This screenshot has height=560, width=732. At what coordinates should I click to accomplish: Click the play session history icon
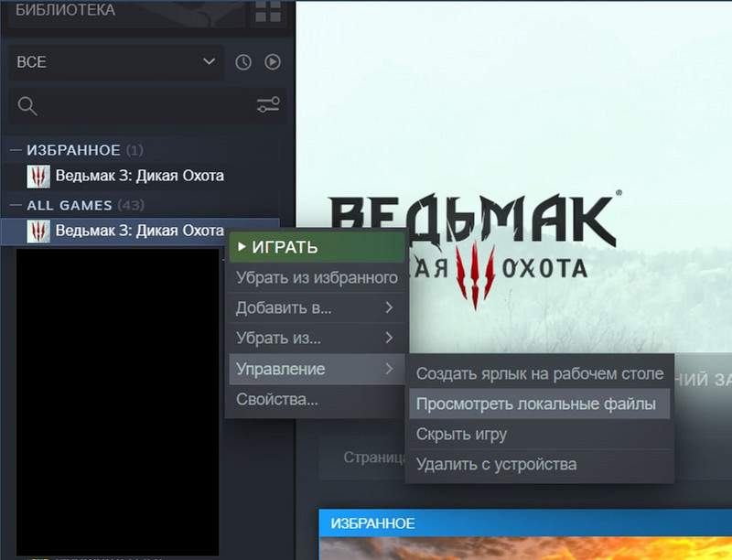[271, 62]
